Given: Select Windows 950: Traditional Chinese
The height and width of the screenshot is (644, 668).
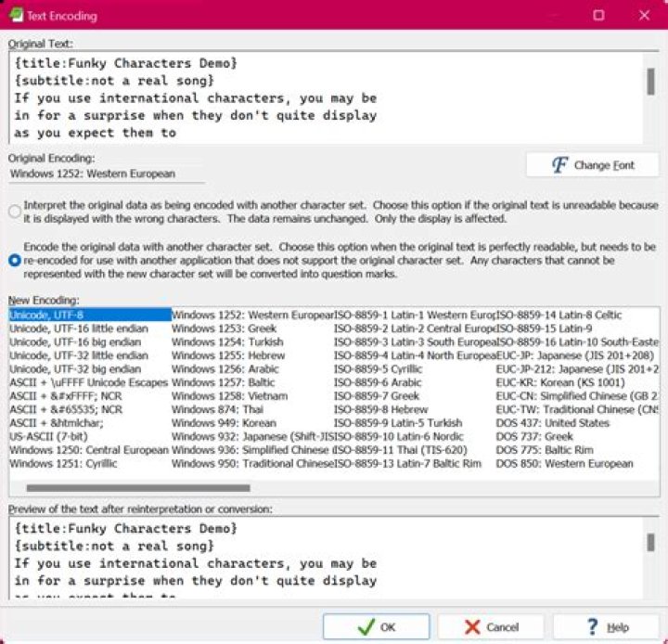Looking at the screenshot, I should click(x=252, y=464).
